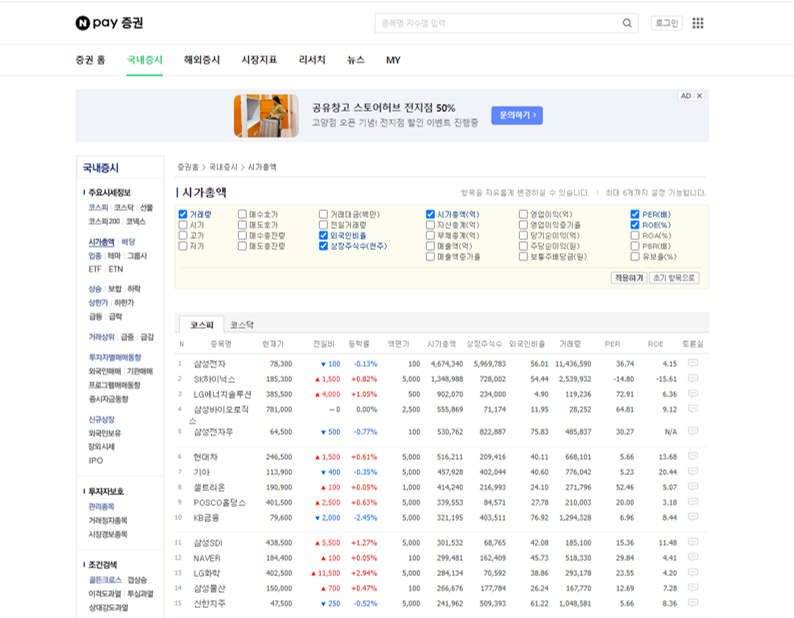Uncheck the 외국인비율 checkbox
794x618 pixels.
coord(323,236)
